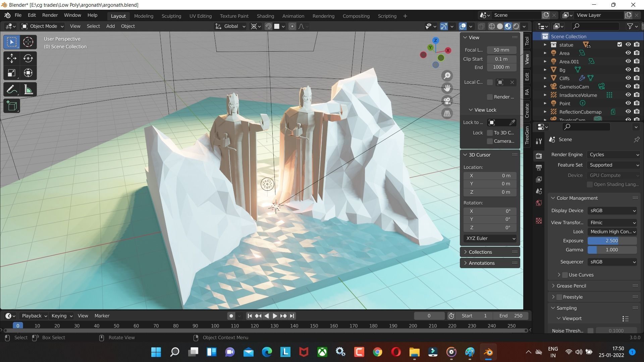
Task: Toggle camera view with the camera icon
Action: tap(447, 101)
